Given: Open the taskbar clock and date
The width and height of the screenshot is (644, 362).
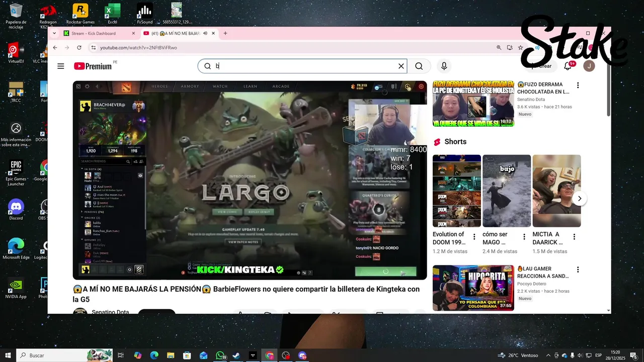Looking at the screenshot, I should pyautogui.click(x=615, y=355).
